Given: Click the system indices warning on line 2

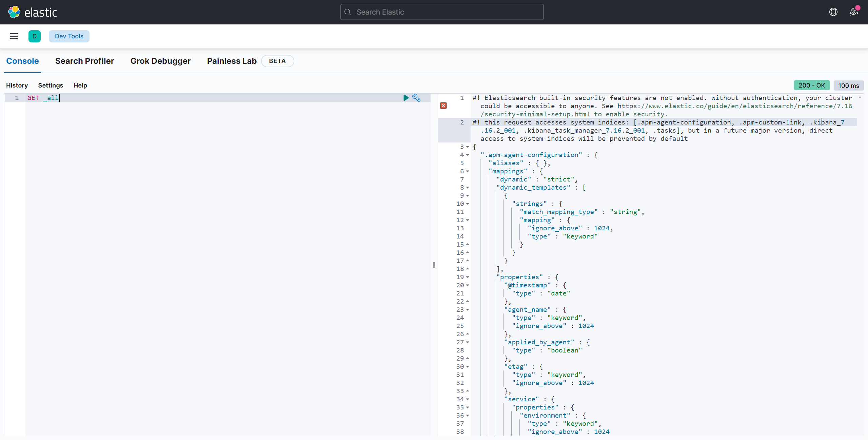Looking at the screenshot, I should pyautogui.click(x=658, y=131).
